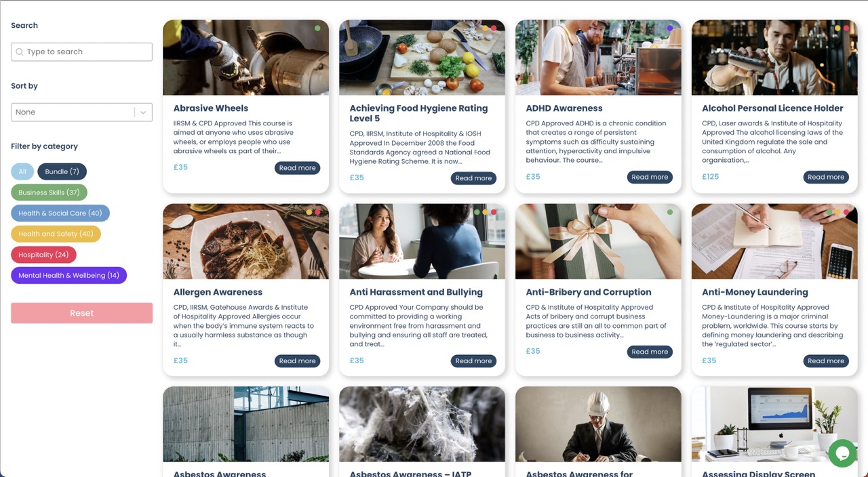Select the Health & Social Care filter
Screen dimensions: 868x477
tap(60, 213)
